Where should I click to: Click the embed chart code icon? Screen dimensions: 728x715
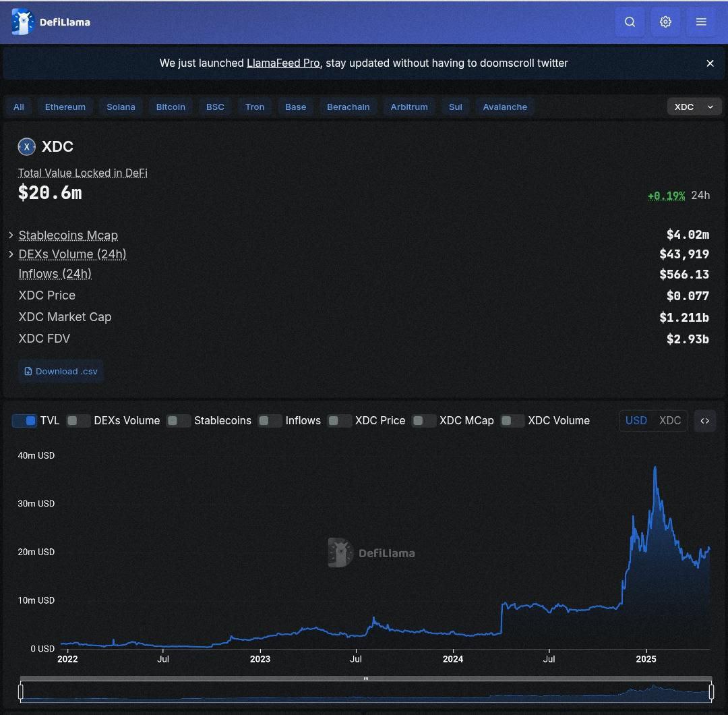click(705, 421)
